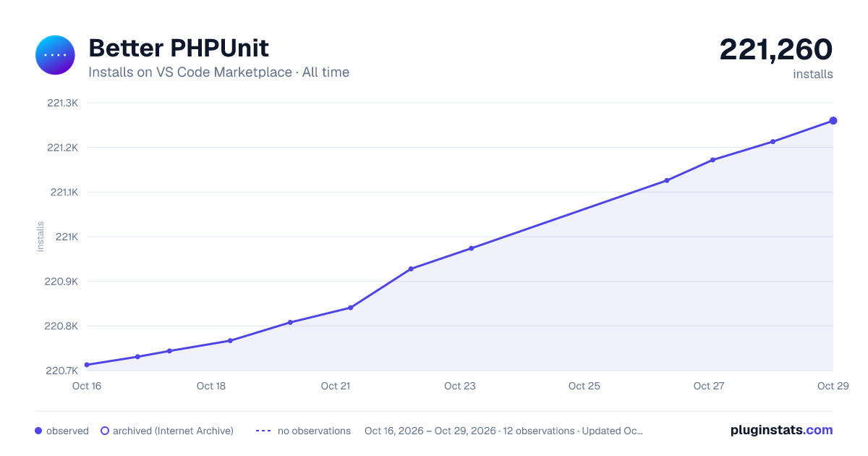Select the data point near 220.93K installs
Viewport: 868px width, 456px height.
coord(411,269)
